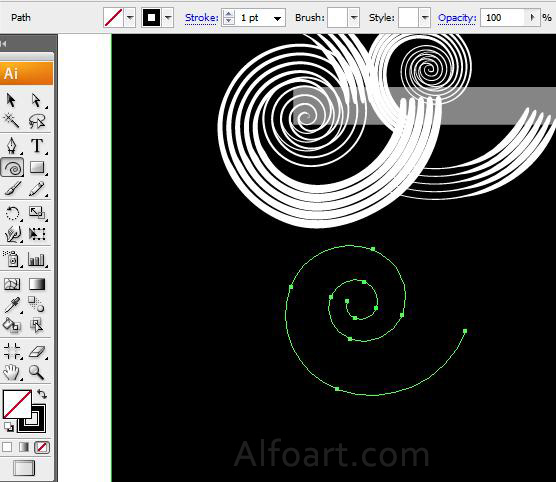
Task: Swap fill and stroke colors
Action: 42,394
